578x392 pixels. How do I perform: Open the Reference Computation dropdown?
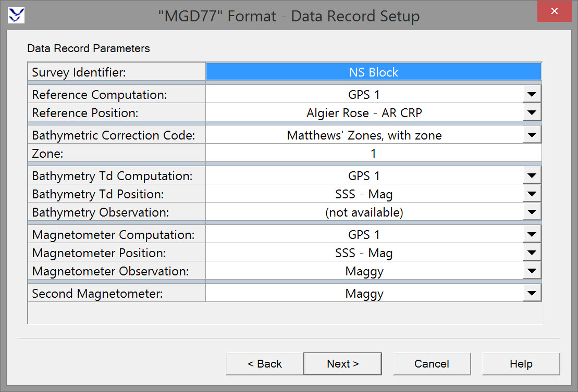pyautogui.click(x=532, y=95)
